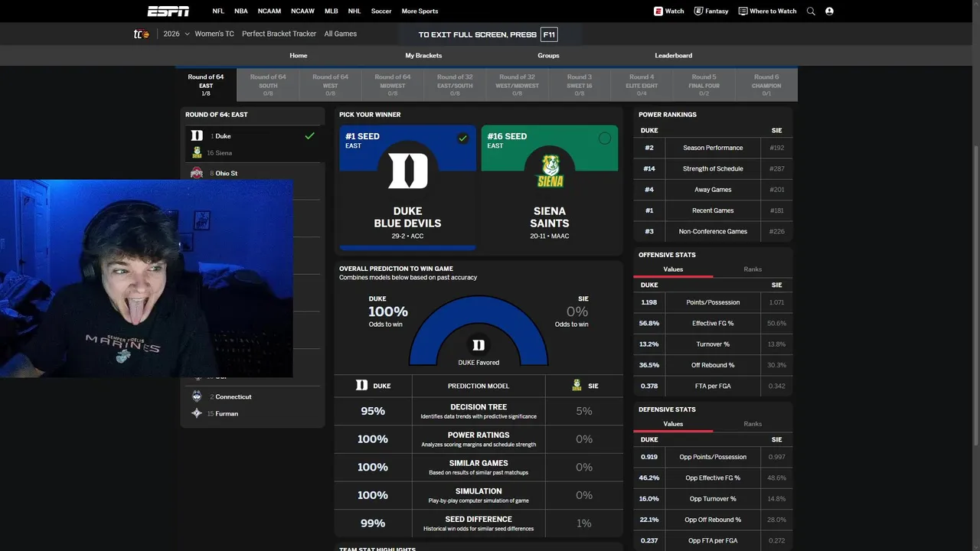Go to Women's TC link
Image resolution: width=980 pixels, height=551 pixels.
coord(214,34)
